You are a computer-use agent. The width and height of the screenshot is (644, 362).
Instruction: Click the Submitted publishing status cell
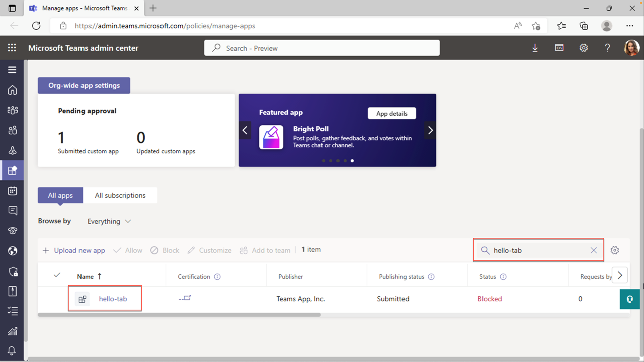393,299
